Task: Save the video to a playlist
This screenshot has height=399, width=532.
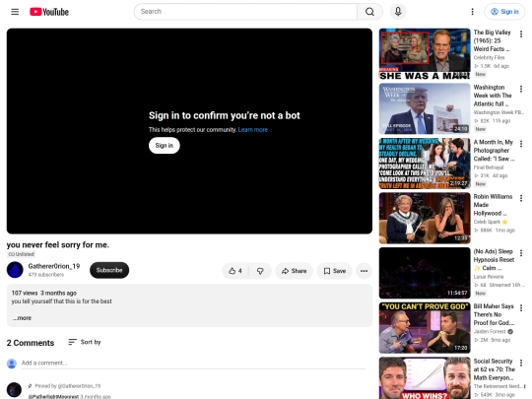Action: 335,271
